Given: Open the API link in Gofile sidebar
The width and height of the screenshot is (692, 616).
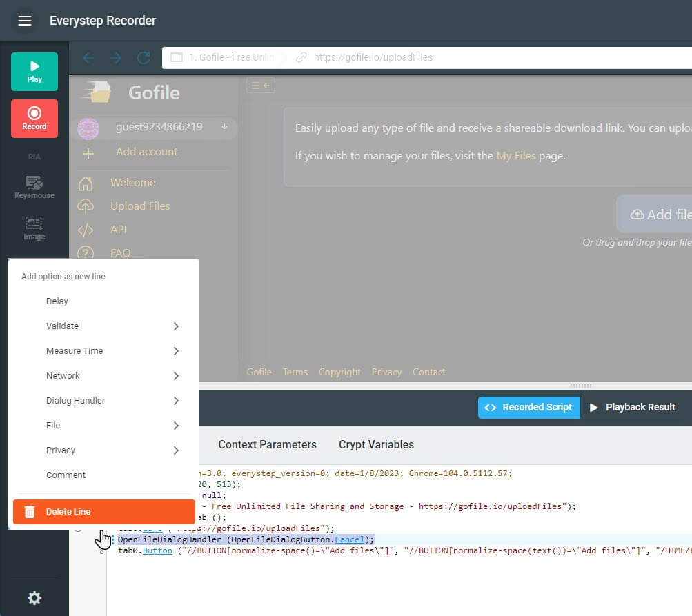Looking at the screenshot, I should [x=118, y=230].
